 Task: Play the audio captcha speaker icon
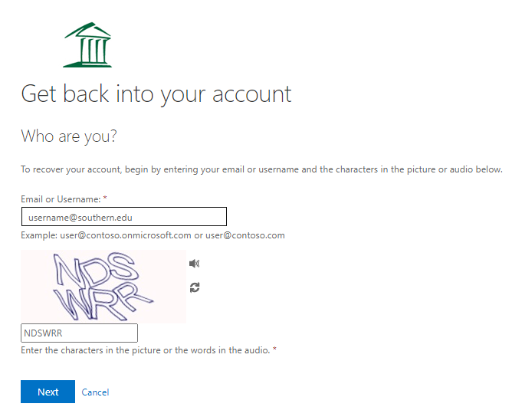click(194, 263)
